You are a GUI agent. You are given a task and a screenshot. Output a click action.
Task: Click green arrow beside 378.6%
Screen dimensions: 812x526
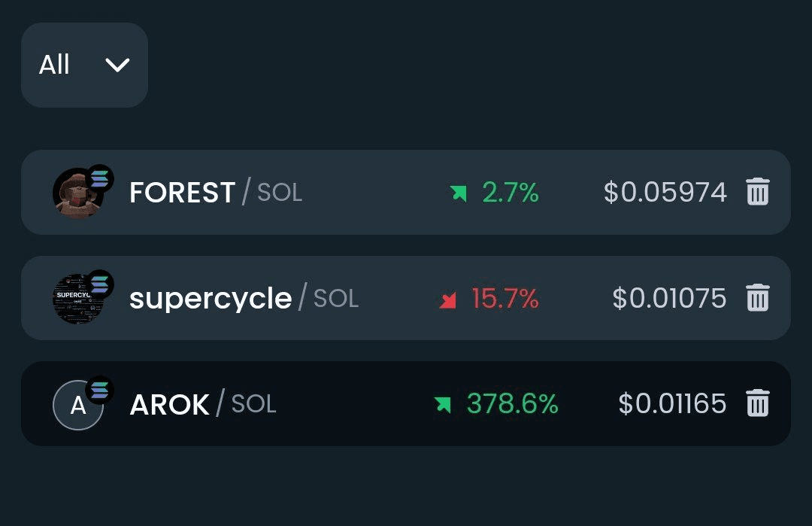coord(443,404)
